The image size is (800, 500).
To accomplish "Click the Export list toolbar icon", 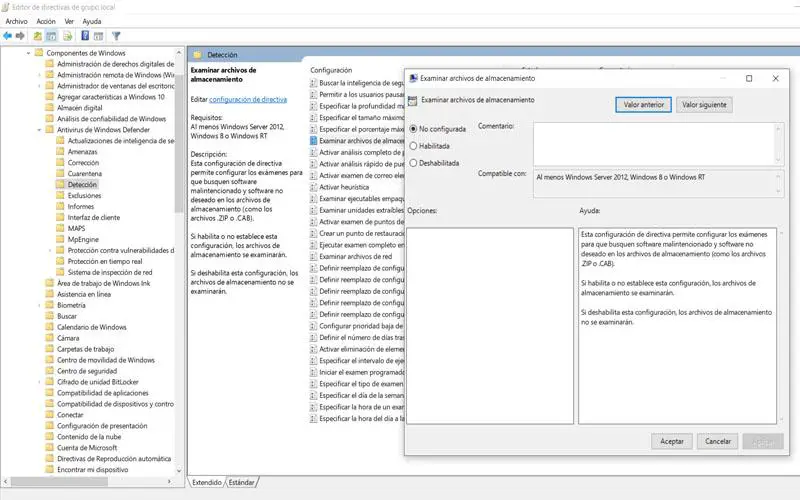I will [x=67, y=36].
